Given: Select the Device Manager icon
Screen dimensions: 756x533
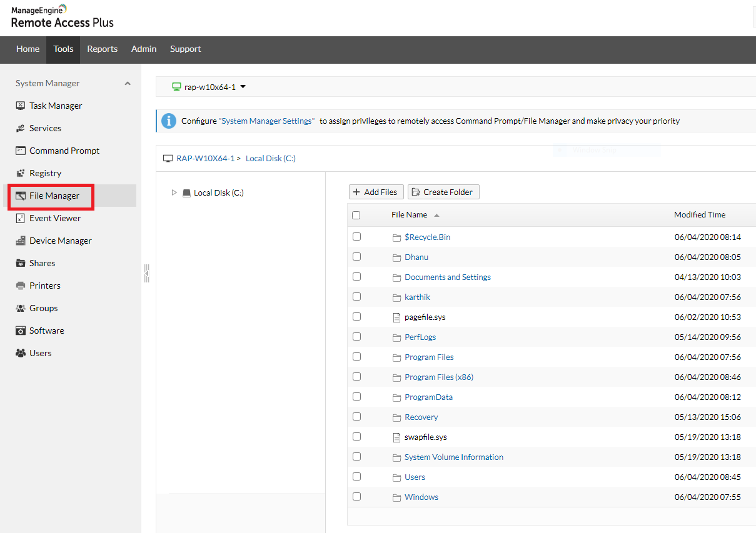Looking at the screenshot, I should [x=20, y=241].
